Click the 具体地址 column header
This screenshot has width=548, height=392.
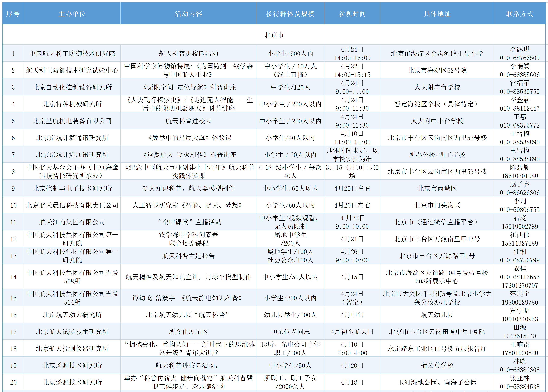pos(437,14)
